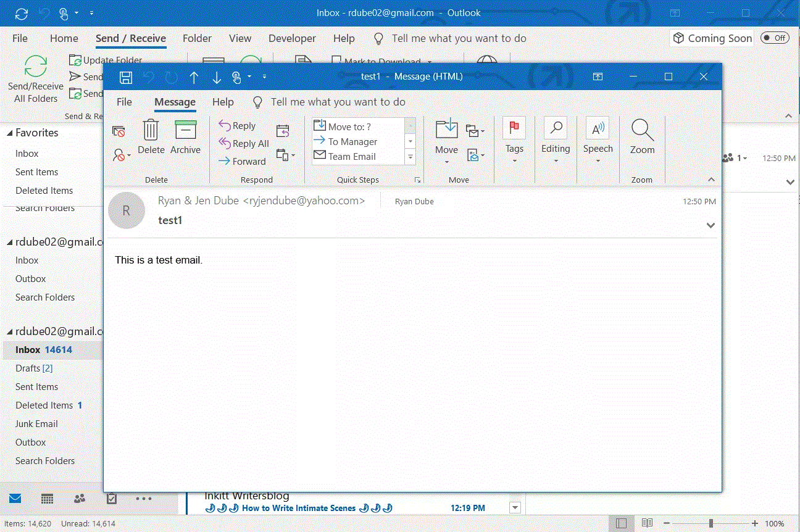Adjust the status bar zoom slider handle
Screen dimensions: 800x532
pos(711,523)
